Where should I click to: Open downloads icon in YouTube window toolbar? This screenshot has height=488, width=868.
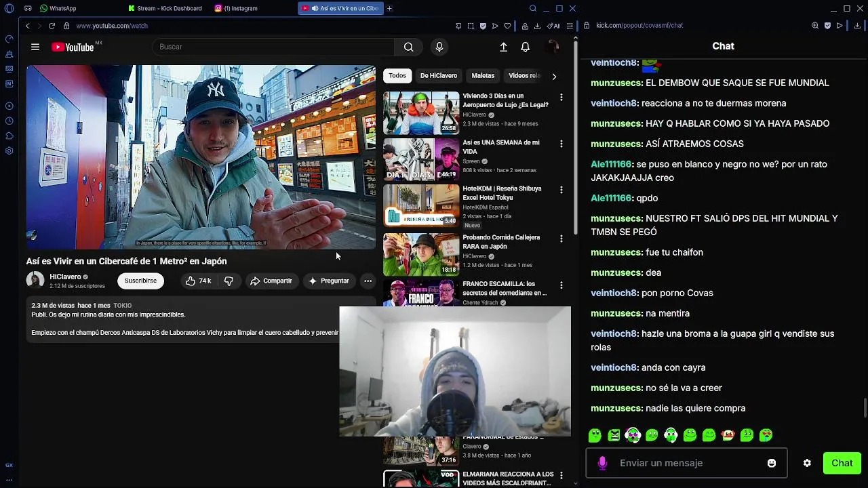click(x=537, y=26)
